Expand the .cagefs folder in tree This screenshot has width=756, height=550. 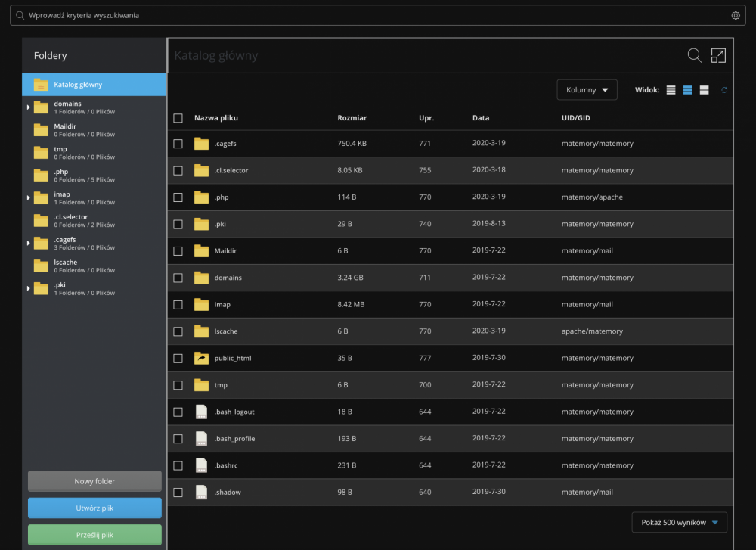click(x=28, y=244)
